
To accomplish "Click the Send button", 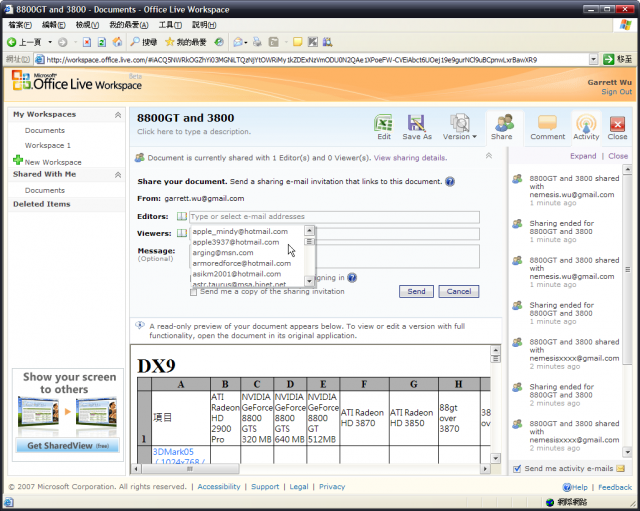I will [416, 291].
